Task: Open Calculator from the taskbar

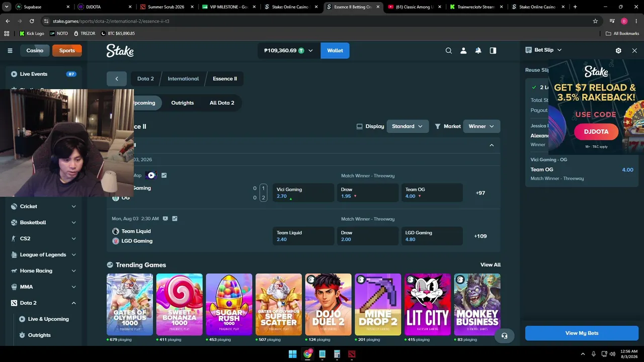Action: pyautogui.click(x=337, y=354)
